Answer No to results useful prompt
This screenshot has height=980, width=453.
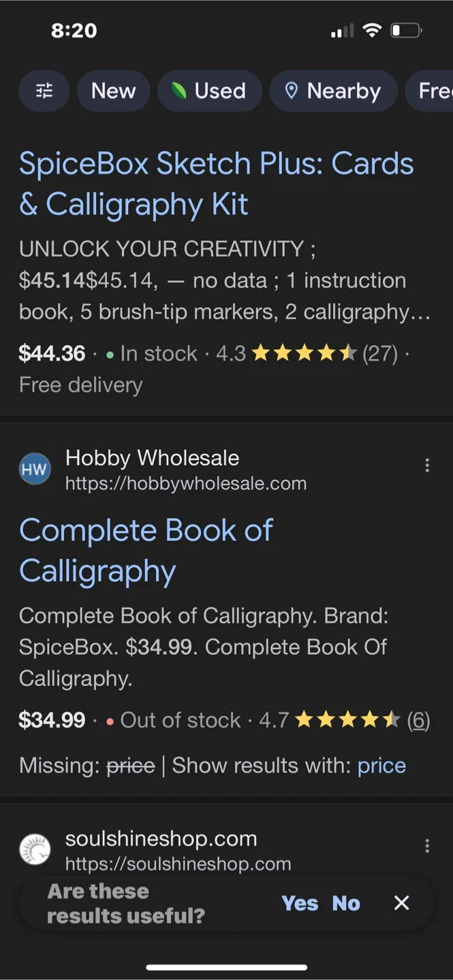pyautogui.click(x=346, y=903)
